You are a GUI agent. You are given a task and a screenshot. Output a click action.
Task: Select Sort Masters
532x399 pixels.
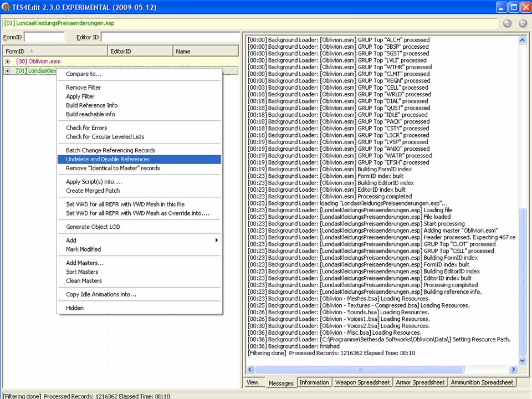coord(139,272)
